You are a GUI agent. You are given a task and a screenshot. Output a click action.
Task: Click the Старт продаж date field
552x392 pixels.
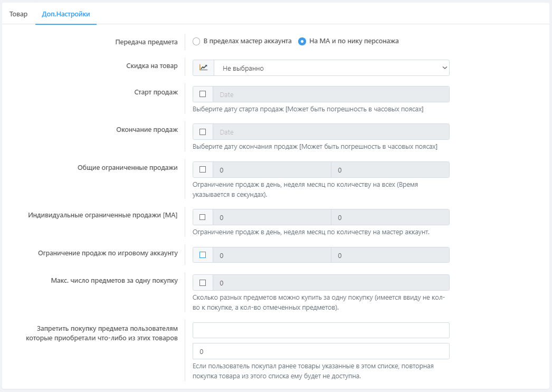331,94
